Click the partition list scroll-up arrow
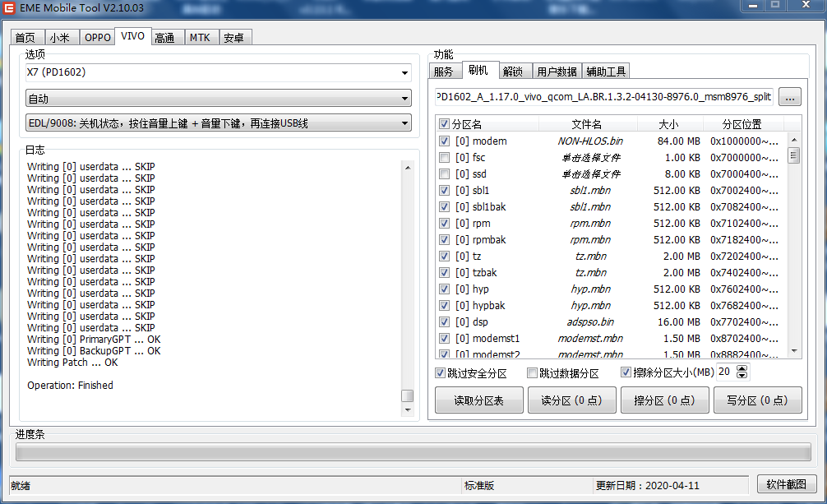This screenshot has height=504, width=827. point(794,139)
